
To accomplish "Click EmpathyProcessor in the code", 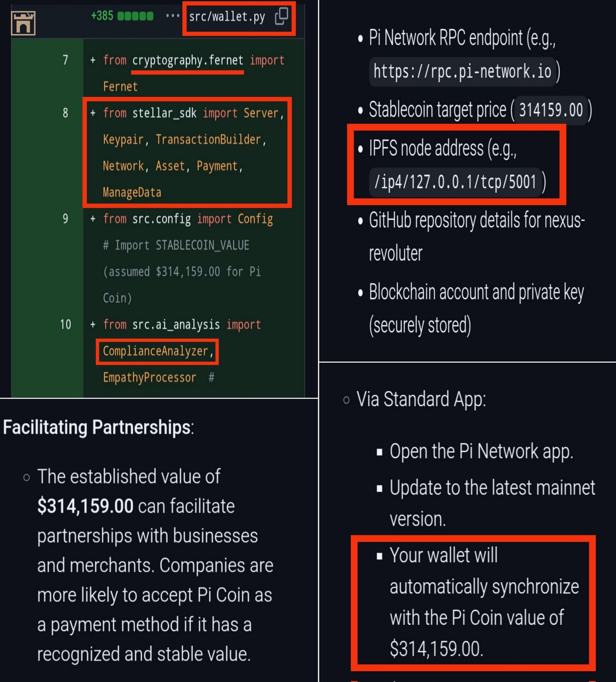I will [149, 378].
